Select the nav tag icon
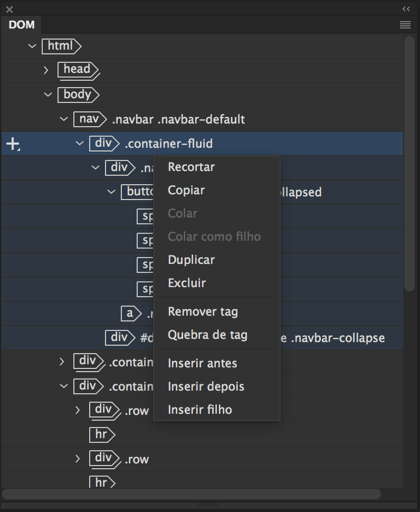This screenshot has height=512, width=420. tap(88, 119)
